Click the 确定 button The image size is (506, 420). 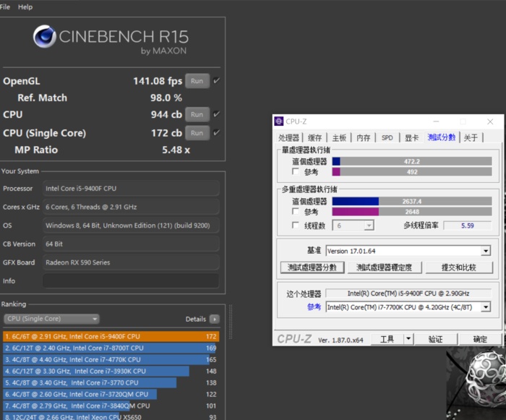coord(480,339)
